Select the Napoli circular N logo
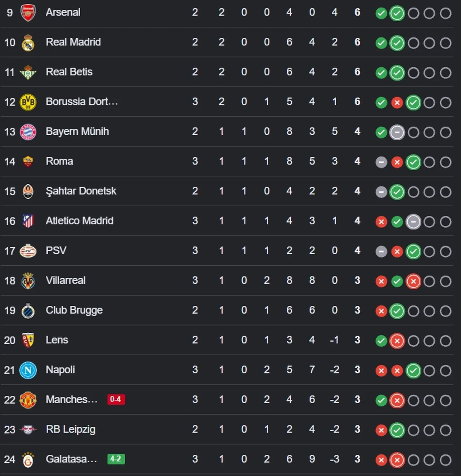The image size is (461, 476). (x=28, y=371)
